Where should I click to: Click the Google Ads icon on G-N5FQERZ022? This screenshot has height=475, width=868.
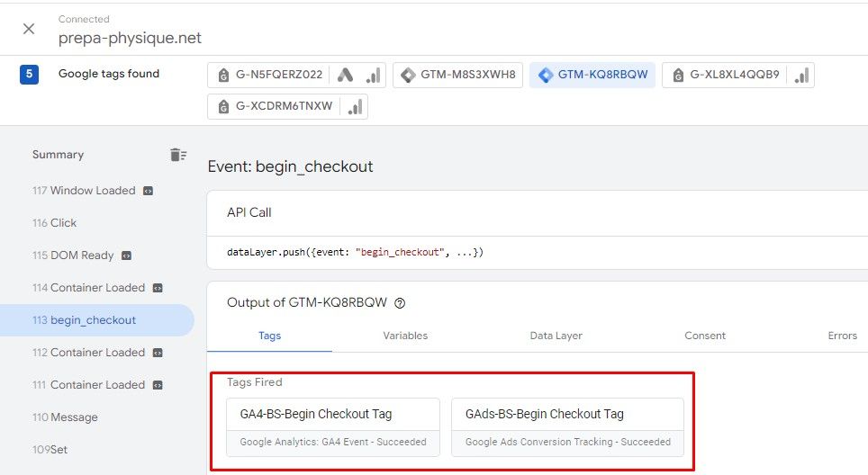pos(346,75)
